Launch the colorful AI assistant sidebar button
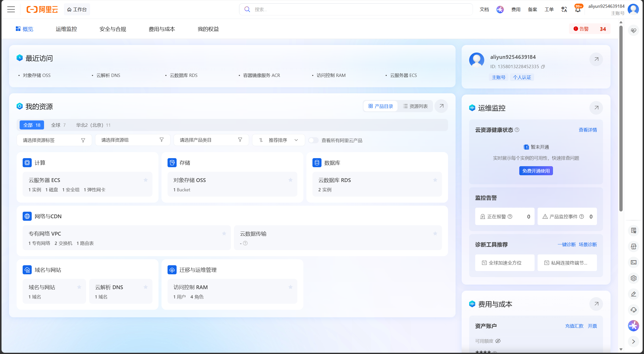 (x=633, y=326)
